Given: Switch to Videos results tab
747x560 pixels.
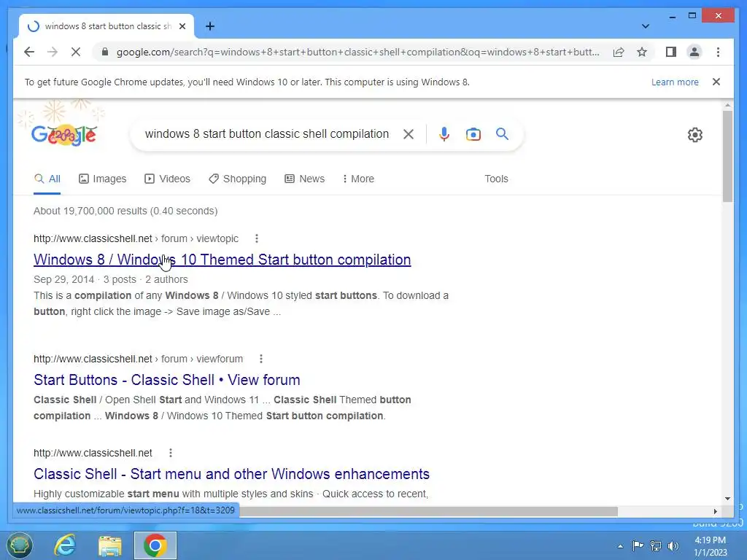Looking at the screenshot, I should tap(167, 179).
